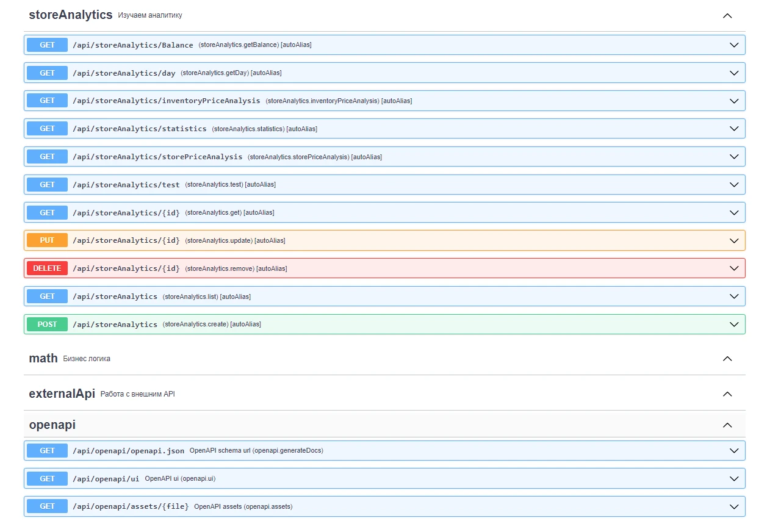Expand chevron on DELETE remove row
Viewport: 781px width, 532px height.
tap(734, 268)
